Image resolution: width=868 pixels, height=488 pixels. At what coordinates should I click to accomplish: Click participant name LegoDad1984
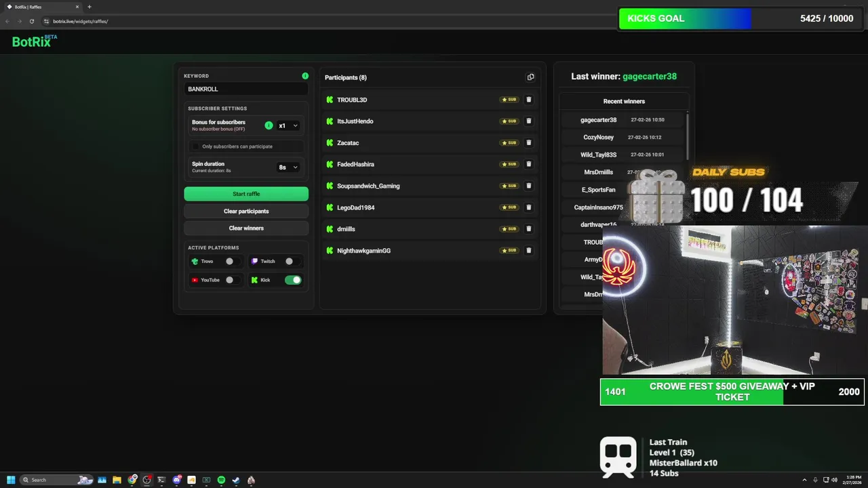[356, 207]
